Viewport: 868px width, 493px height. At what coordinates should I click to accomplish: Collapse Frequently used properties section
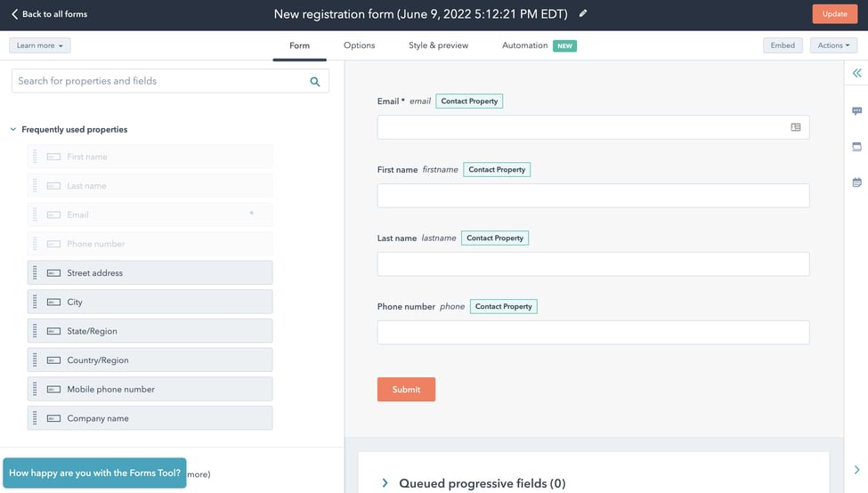(13, 129)
